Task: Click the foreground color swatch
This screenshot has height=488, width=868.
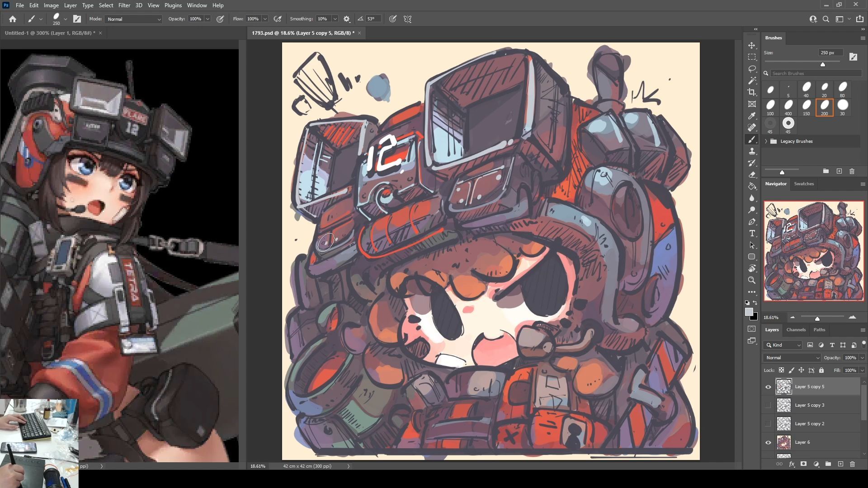Action: (749, 312)
